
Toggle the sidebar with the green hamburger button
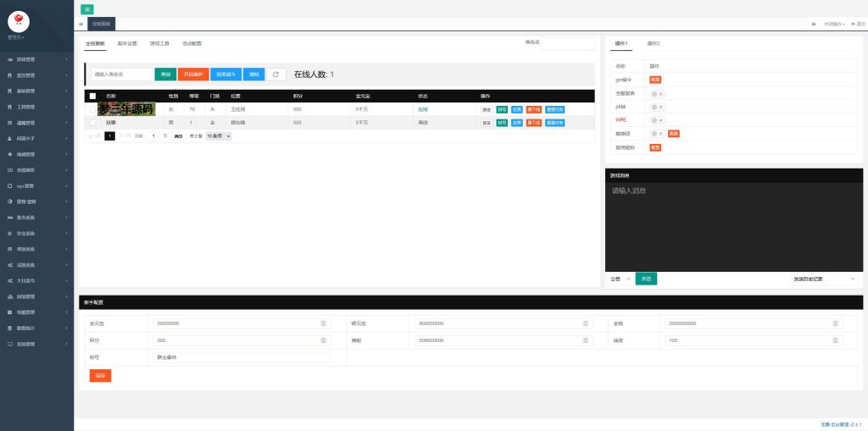(x=87, y=9)
